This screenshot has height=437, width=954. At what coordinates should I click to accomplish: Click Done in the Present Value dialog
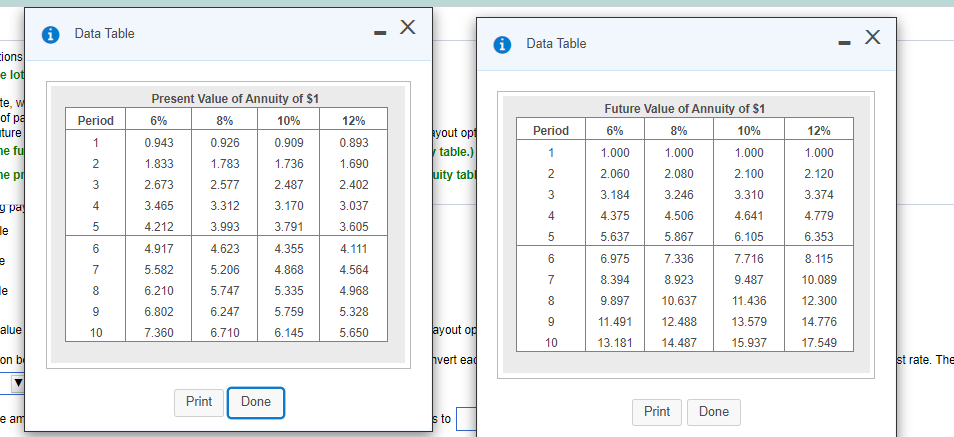(x=256, y=402)
